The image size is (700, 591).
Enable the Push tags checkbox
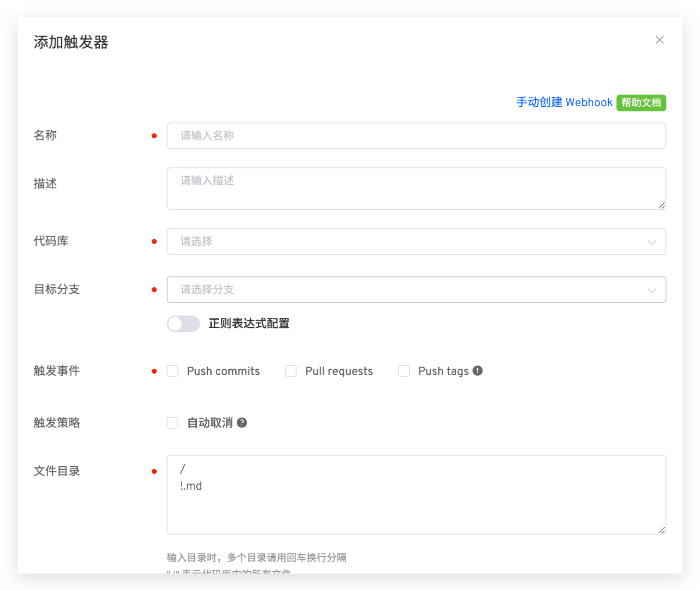click(x=404, y=371)
